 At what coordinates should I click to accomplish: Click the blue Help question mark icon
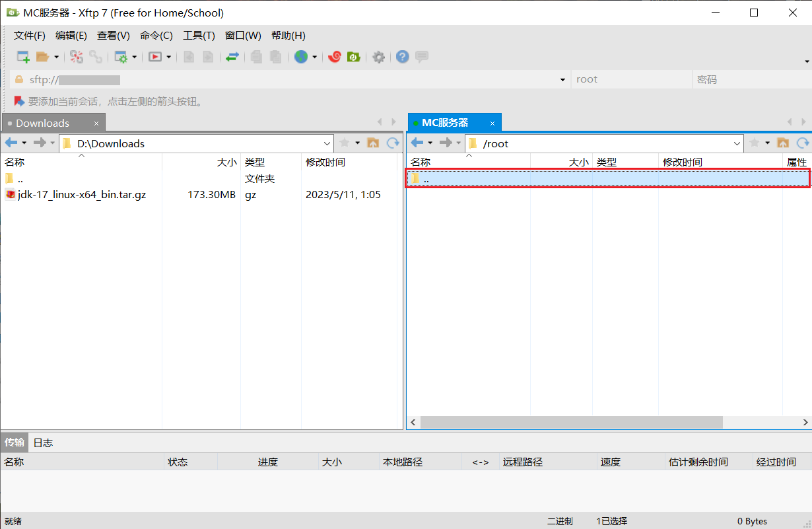pyautogui.click(x=403, y=57)
